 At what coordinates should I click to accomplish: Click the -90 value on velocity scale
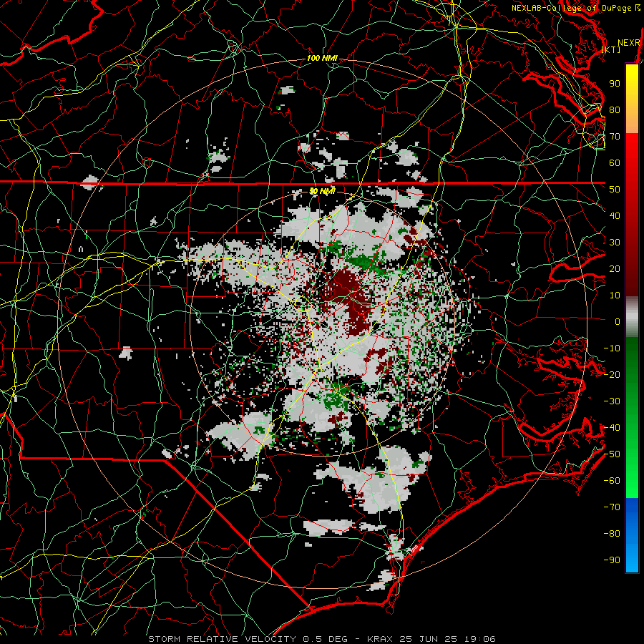click(x=612, y=560)
